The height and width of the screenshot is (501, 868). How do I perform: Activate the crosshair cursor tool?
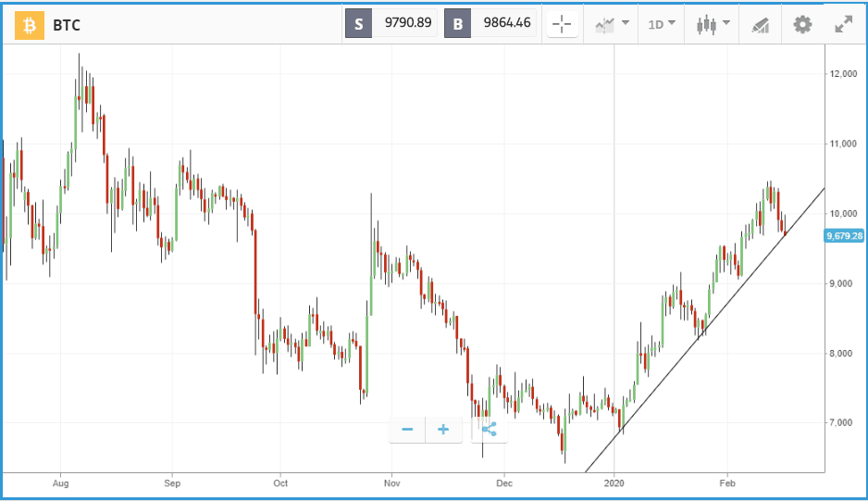(x=562, y=24)
